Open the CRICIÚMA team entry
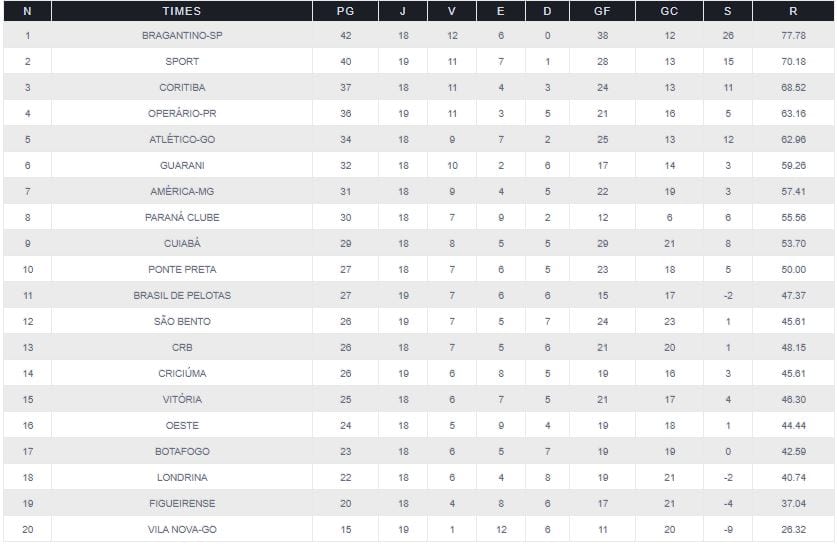The image size is (837, 545). (x=181, y=373)
